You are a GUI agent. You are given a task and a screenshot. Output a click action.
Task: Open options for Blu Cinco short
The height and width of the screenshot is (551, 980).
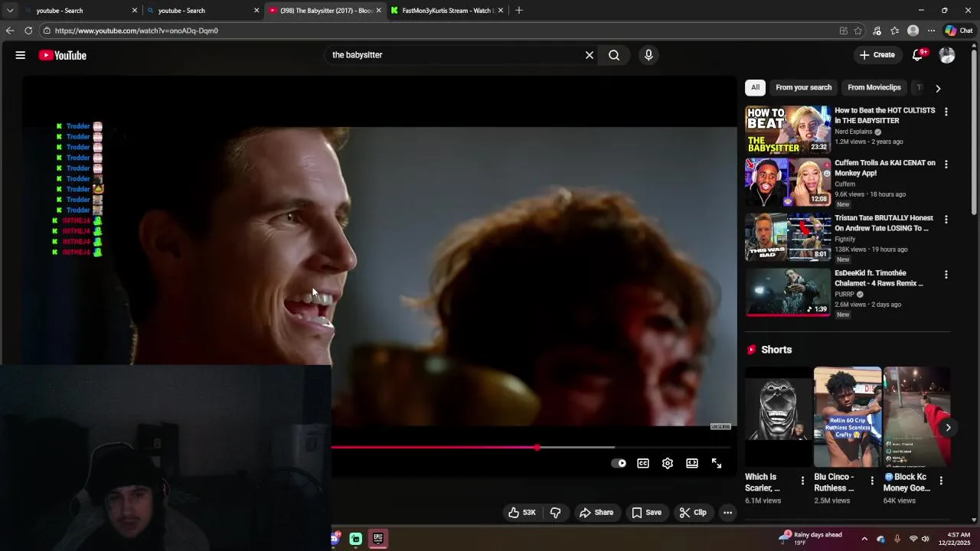click(872, 481)
